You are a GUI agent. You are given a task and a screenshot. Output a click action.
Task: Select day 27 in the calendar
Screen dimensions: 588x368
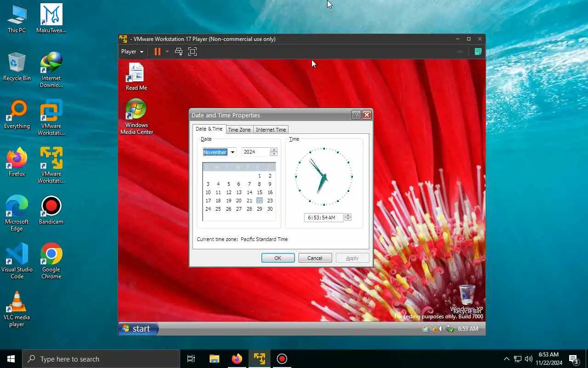[x=239, y=209]
